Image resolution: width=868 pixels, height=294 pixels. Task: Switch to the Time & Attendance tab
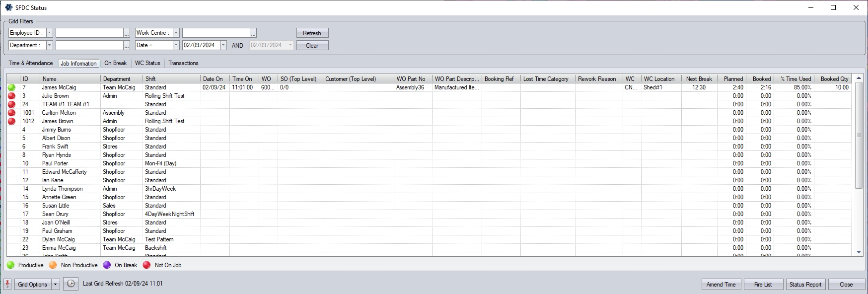click(30, 63)
